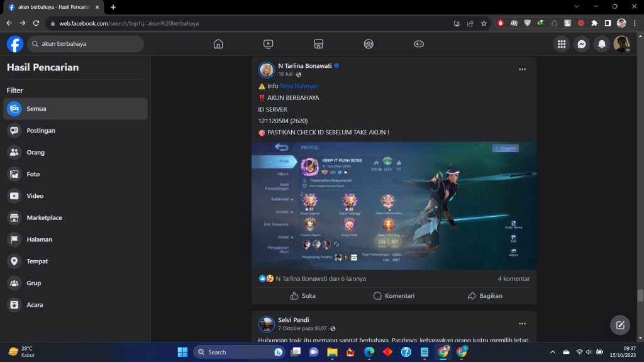The height and width of the screenshot is (362, 644).
Task: Open N Tarlina Bonawati's profile name
Action: (x=305, y=65)
